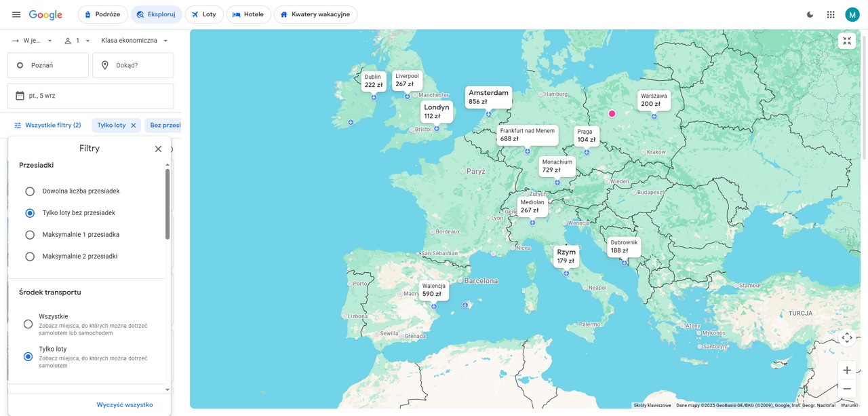Open the Eksploruj tab
This screenshot has height=416, width=868.
157,14
